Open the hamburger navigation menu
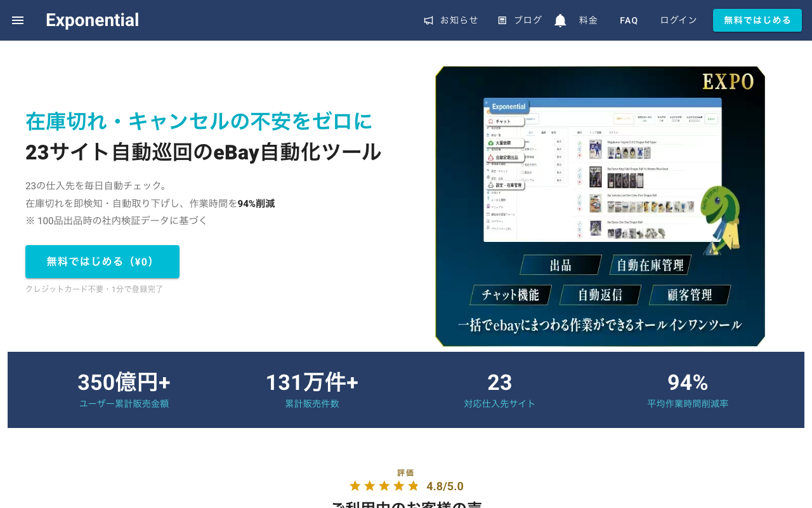This screenshot has height=508, width=812. [x=18, y=20]
